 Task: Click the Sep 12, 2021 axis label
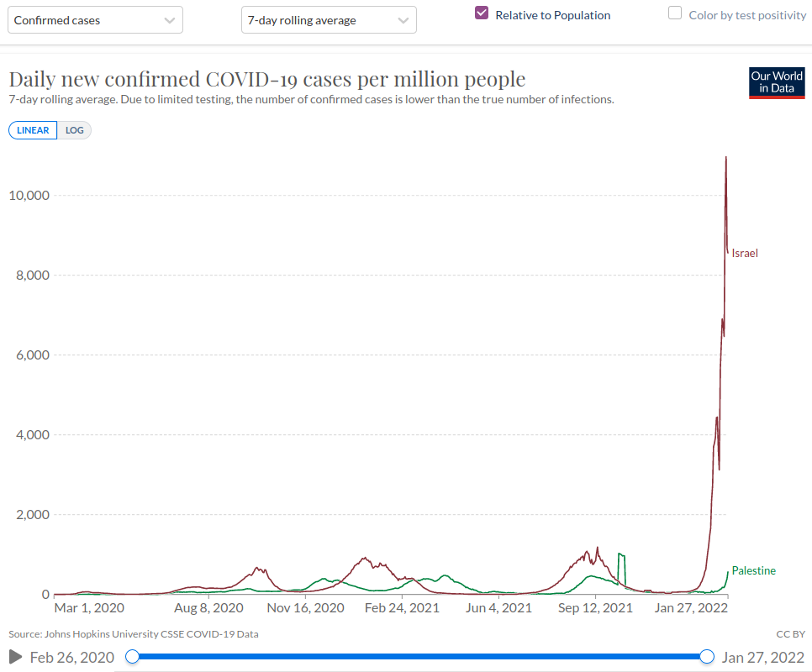tap(595, 608)
